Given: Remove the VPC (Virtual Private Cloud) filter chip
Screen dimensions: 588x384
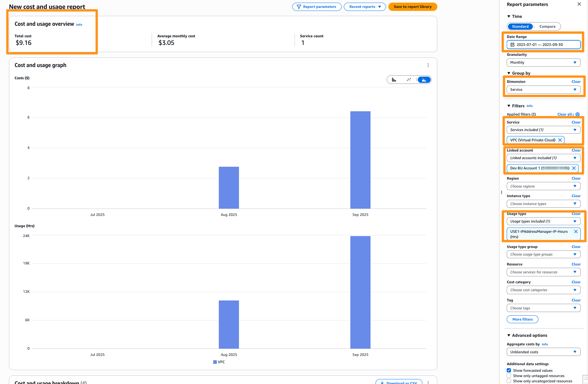Looking at the screenshot, I should coord(560,140).
